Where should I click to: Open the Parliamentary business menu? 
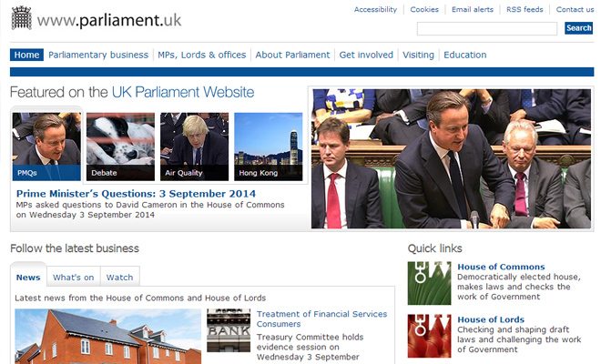pyautogui.click(x=98, y=55)
